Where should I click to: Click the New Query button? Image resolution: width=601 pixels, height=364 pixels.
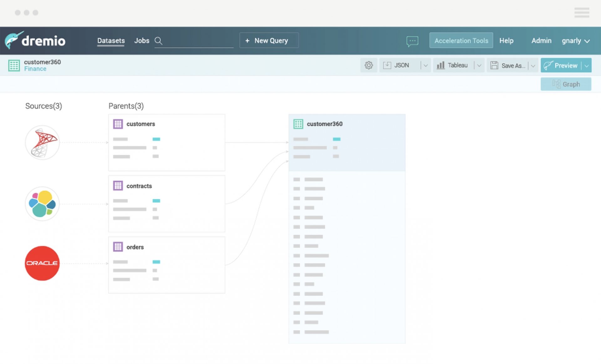tap(269, 40)
